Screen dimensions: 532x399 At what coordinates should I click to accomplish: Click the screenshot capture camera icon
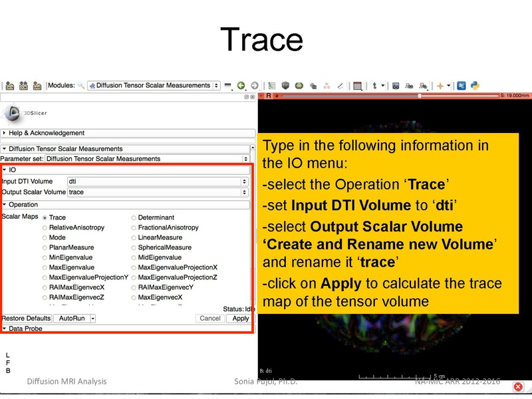[x=396, y=86]
